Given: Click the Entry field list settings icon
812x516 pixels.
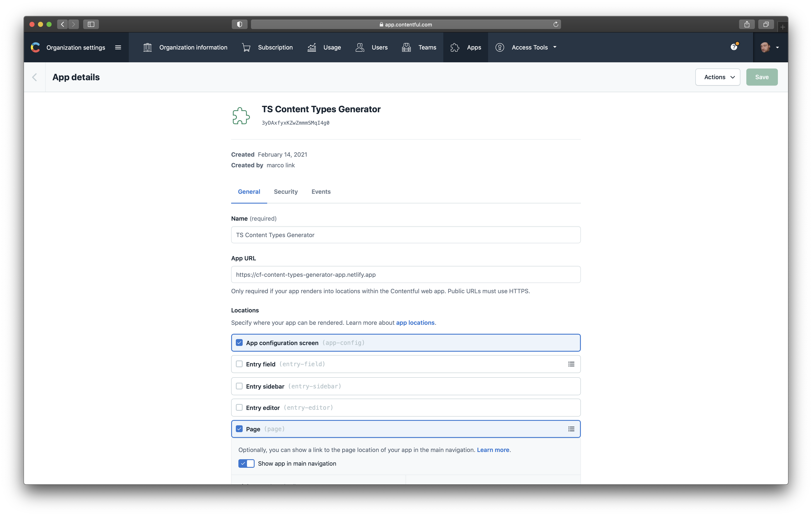Looking at the screenshot, I should click(571, 364).
